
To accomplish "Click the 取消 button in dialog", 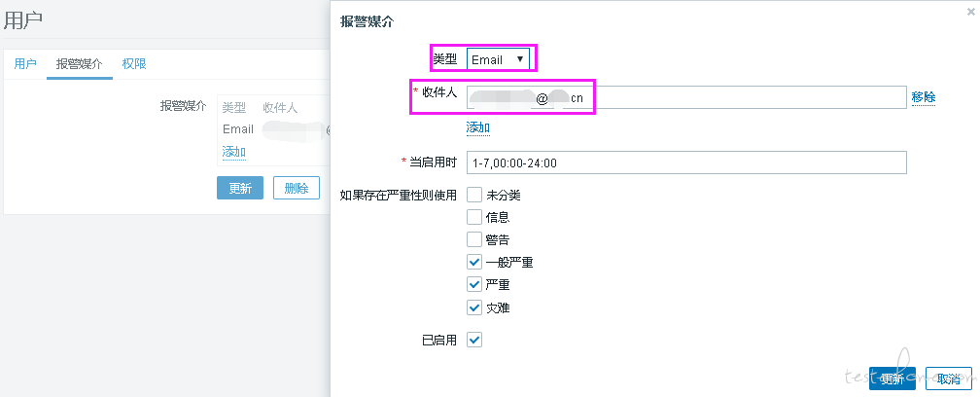I will click(948, 379).
